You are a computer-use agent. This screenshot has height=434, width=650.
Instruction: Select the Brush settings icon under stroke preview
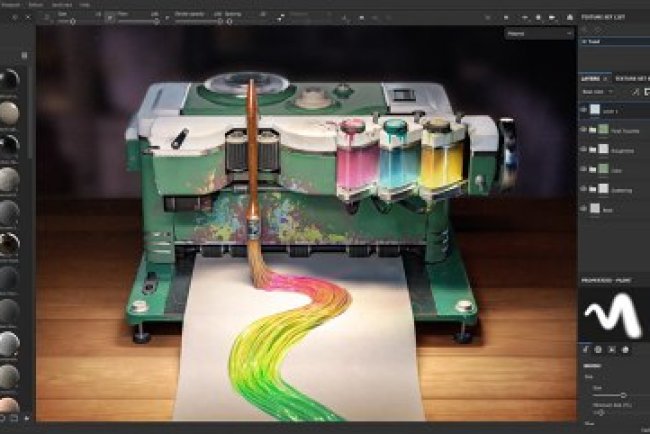click(585, 350)
